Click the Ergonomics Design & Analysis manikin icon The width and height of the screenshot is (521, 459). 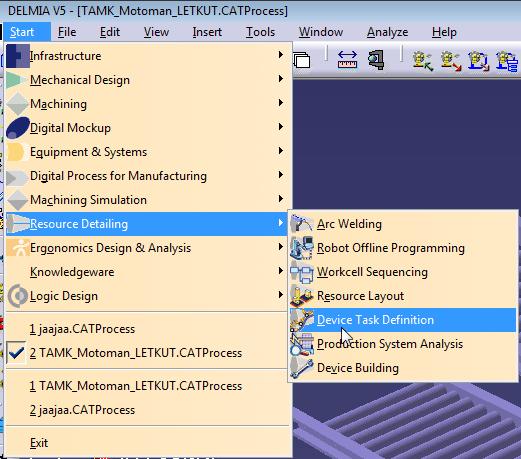tap(18, 248)
